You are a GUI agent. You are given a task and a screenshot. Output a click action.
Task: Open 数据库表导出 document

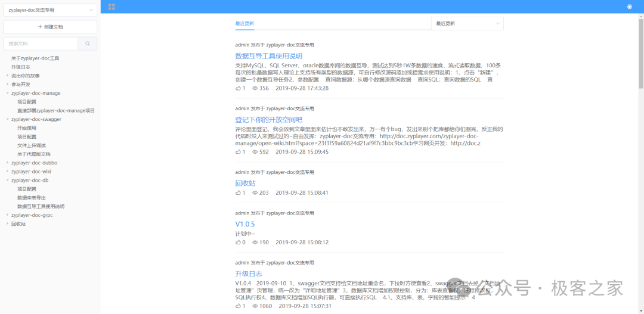click(x=31, y=197)
